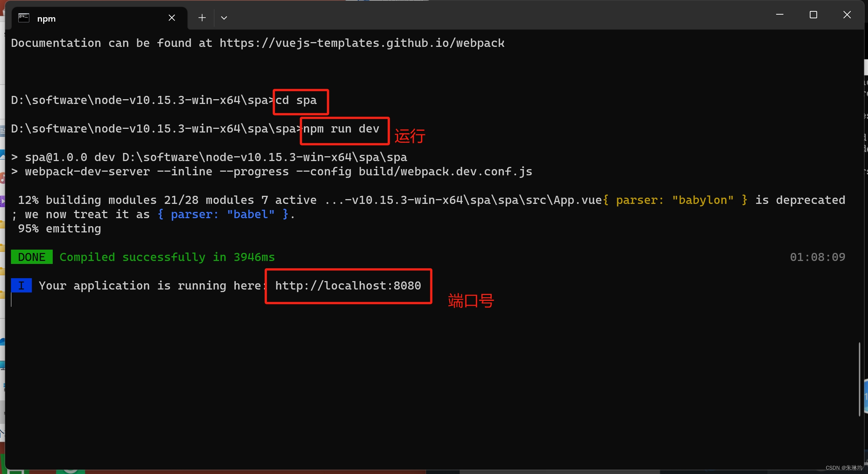Expand the new tab profile dropdown chevron

(x=224, y=18)
